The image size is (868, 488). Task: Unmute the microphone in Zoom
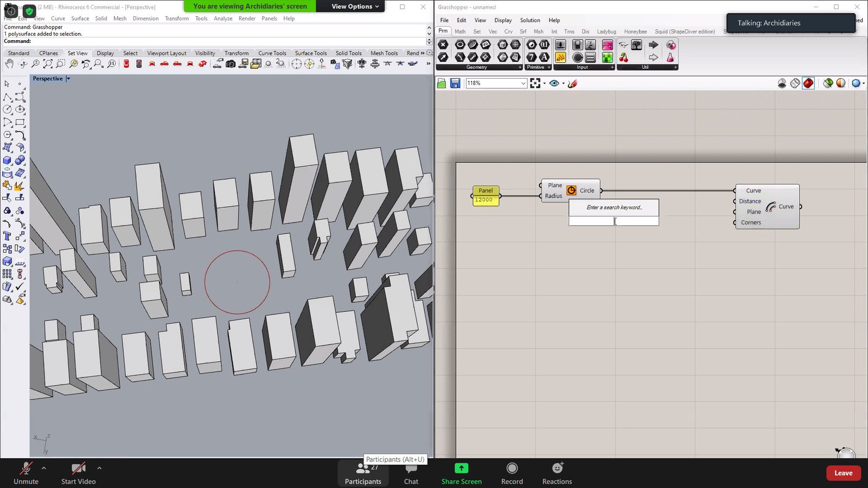click(x=25, y=473)
